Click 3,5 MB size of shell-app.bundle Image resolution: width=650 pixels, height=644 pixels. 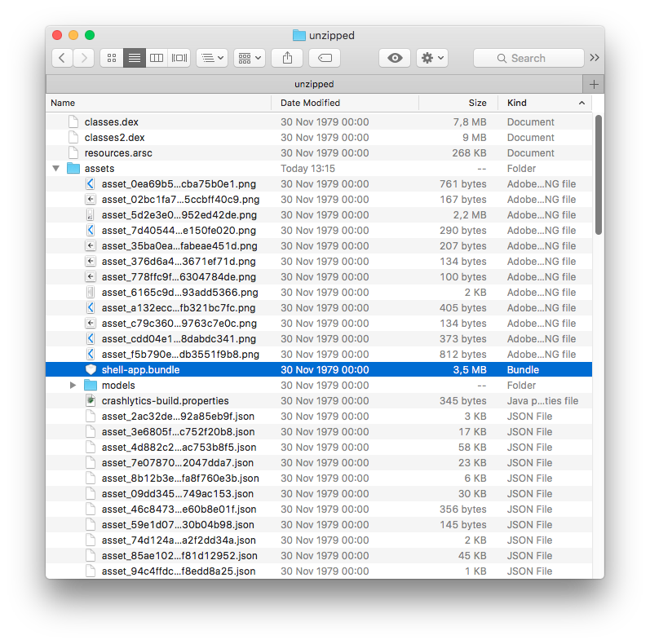click(469, 369)
